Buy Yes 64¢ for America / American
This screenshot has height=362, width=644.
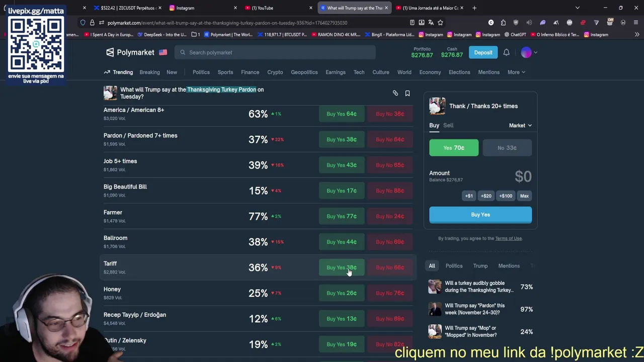342,114
